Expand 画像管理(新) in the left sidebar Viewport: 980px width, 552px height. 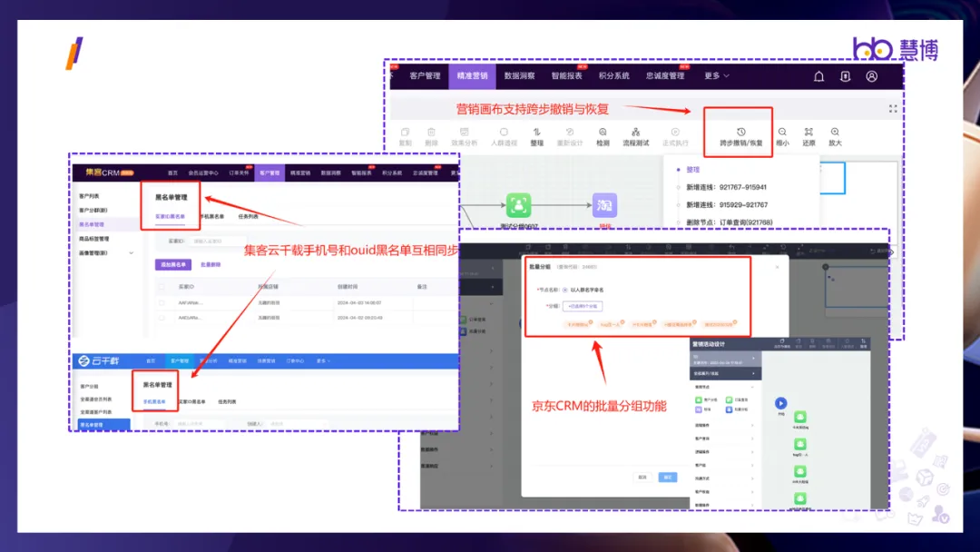click(x=131, y=252)
